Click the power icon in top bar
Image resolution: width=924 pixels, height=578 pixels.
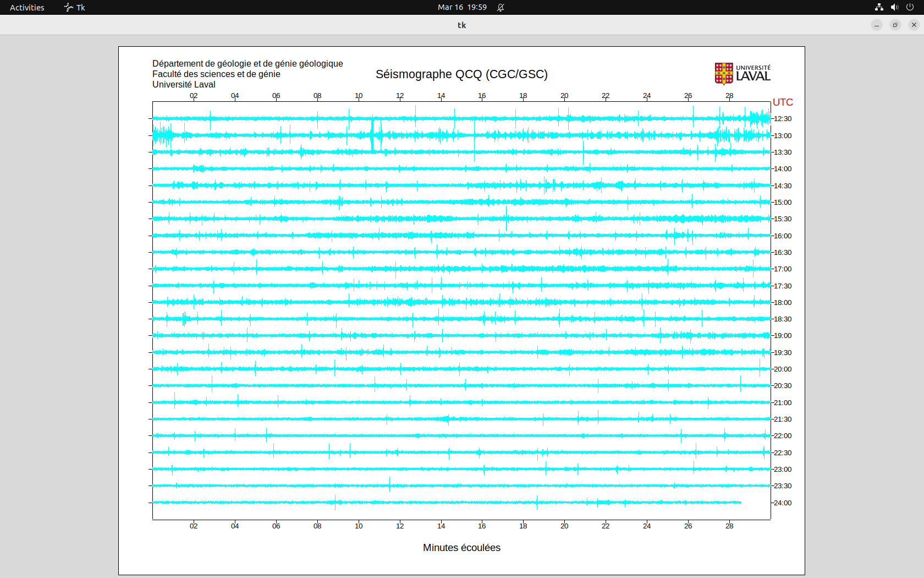(910, 7)
